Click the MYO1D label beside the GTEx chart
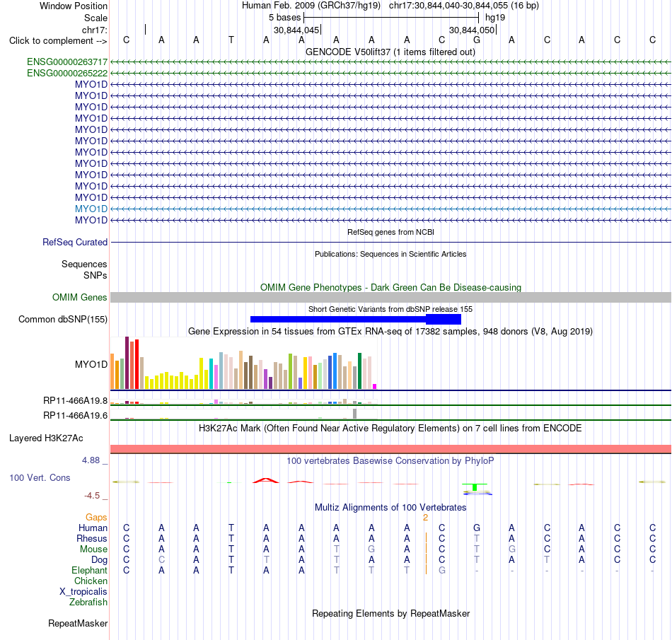The image size is (672, 640). click(x=91, y=364)
